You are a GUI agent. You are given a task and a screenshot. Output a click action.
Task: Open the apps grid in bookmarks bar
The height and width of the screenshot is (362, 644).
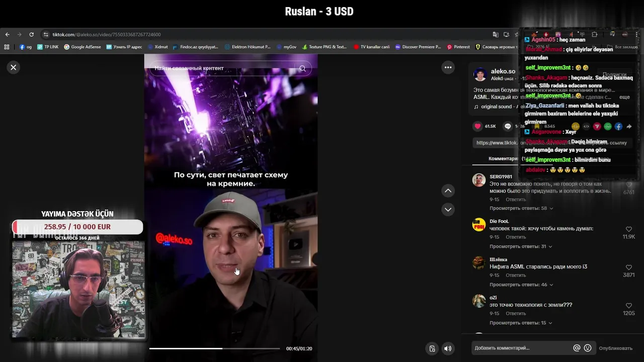tap(7, 47)
